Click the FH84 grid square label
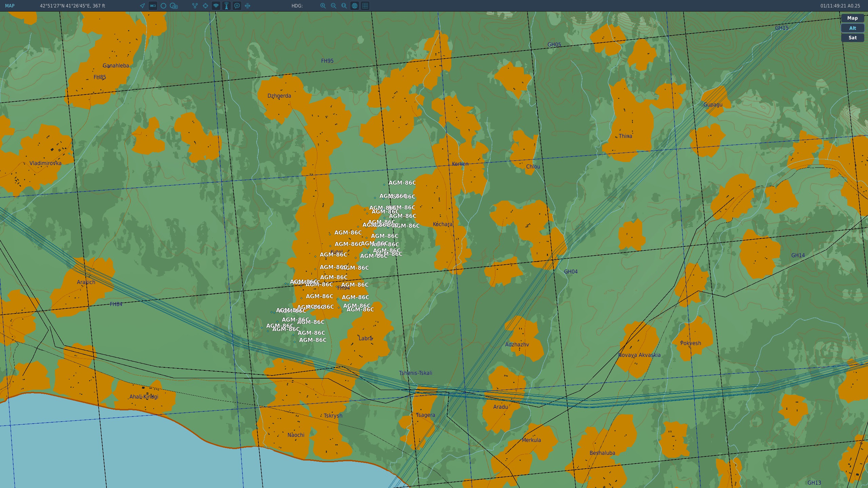Image resolution: width=868 pixels, height=488 pixels. [116, 304]
